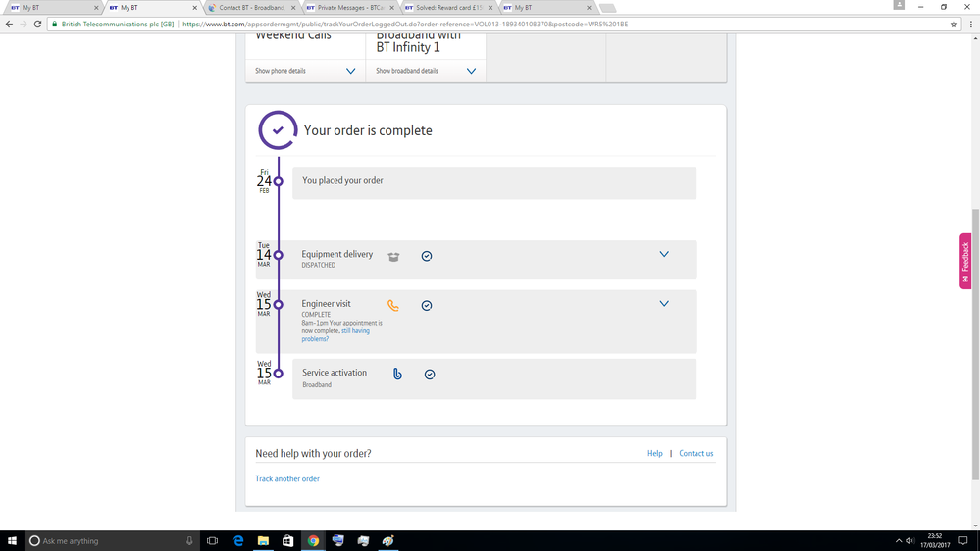Click Cortana Ask me anything search box
980x551 pixels.
(x=112, y=541)
